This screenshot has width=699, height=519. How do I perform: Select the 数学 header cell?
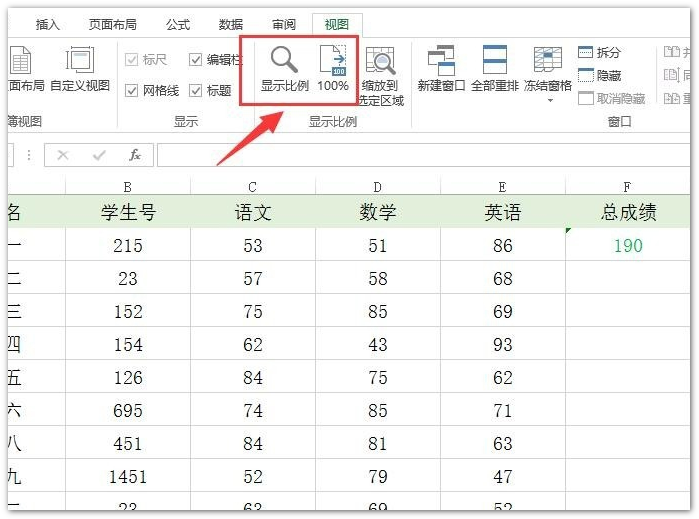(378, 212)
